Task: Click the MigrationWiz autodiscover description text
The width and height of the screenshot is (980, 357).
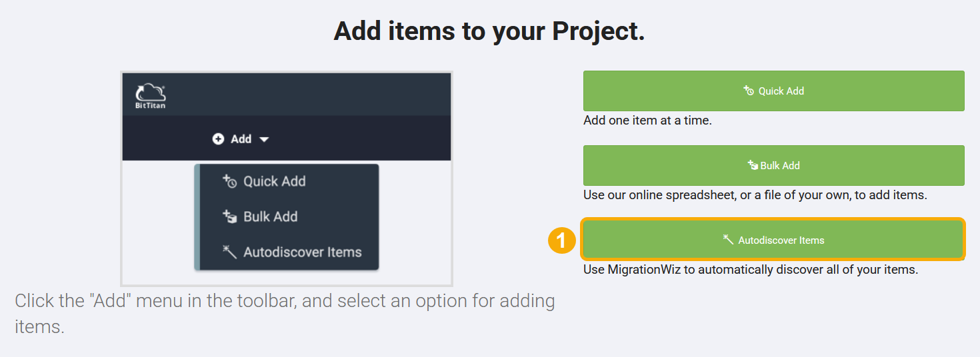Action: click(x=751, y=270)
